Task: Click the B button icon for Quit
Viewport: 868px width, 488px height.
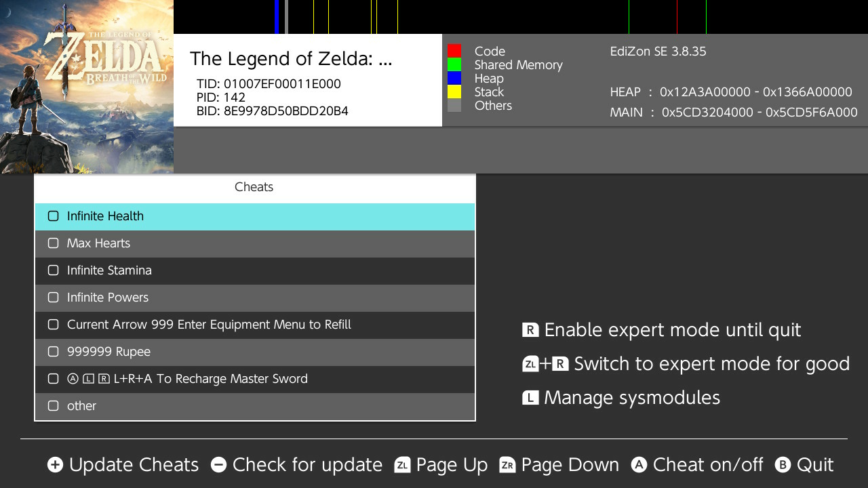Action: click(783, 465)
